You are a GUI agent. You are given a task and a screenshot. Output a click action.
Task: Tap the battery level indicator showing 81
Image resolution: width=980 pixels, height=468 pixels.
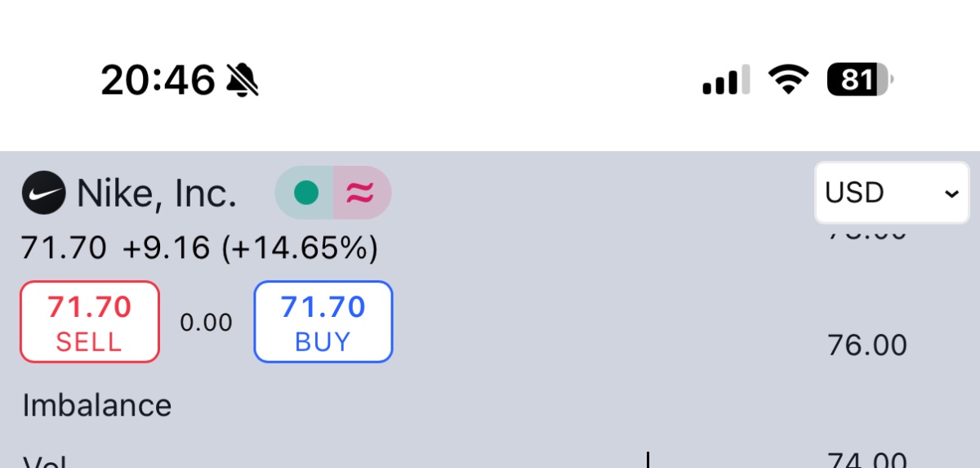click(859, 80)
